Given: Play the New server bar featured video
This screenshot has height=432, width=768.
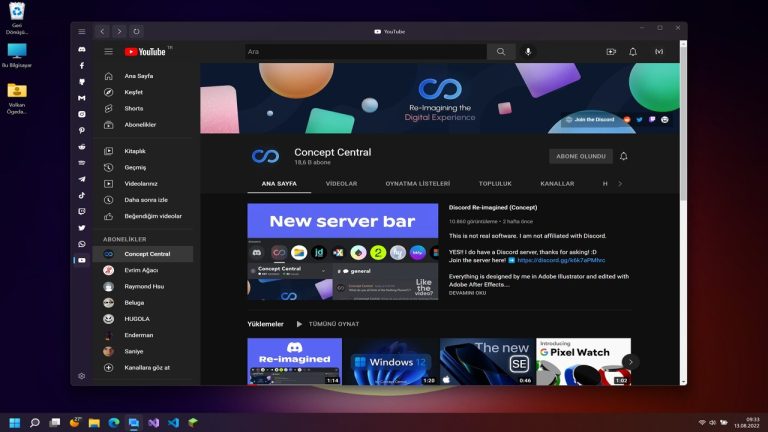Looking at the screenshot, I should [343, 251].
